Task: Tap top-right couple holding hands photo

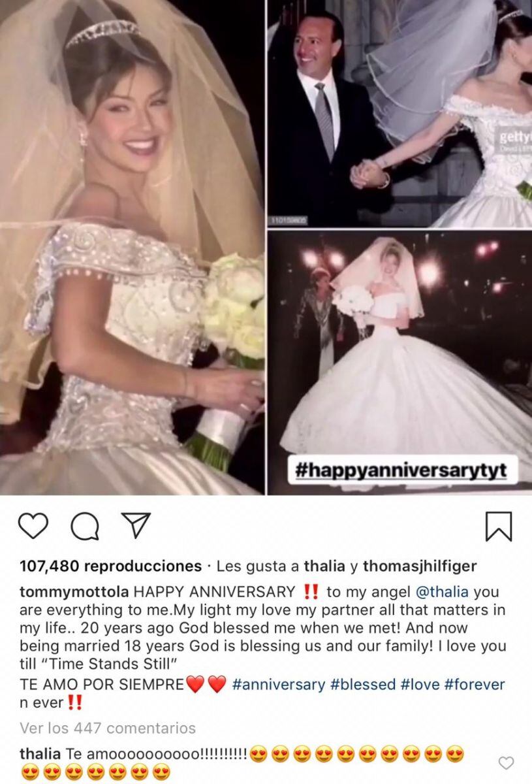Action: tap(400, 113)
